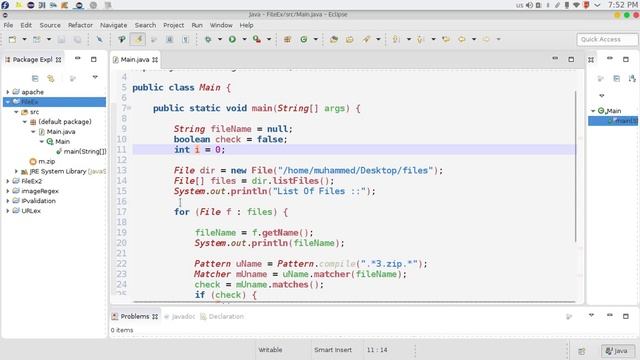
Task: Switch to the Declaration tab
Action: point(222,316)
